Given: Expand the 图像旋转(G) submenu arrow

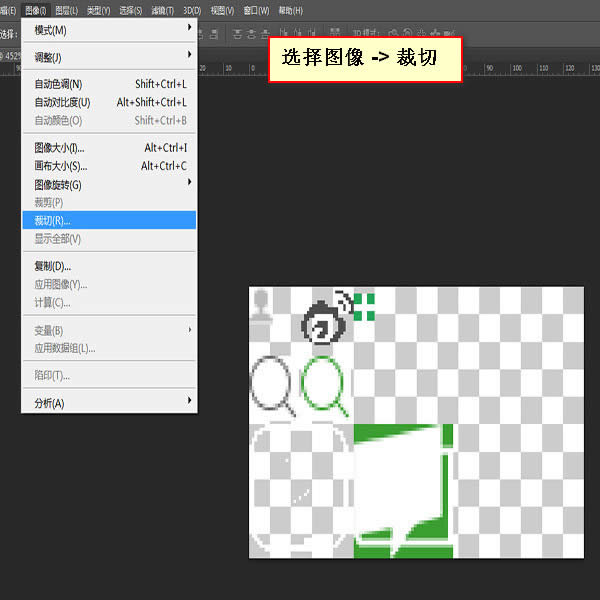Looking at the screenshot, I should pos(189,182).
